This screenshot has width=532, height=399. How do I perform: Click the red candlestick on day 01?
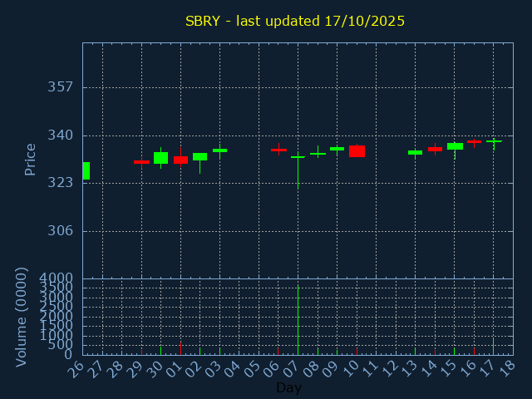(x=180, y=160)
